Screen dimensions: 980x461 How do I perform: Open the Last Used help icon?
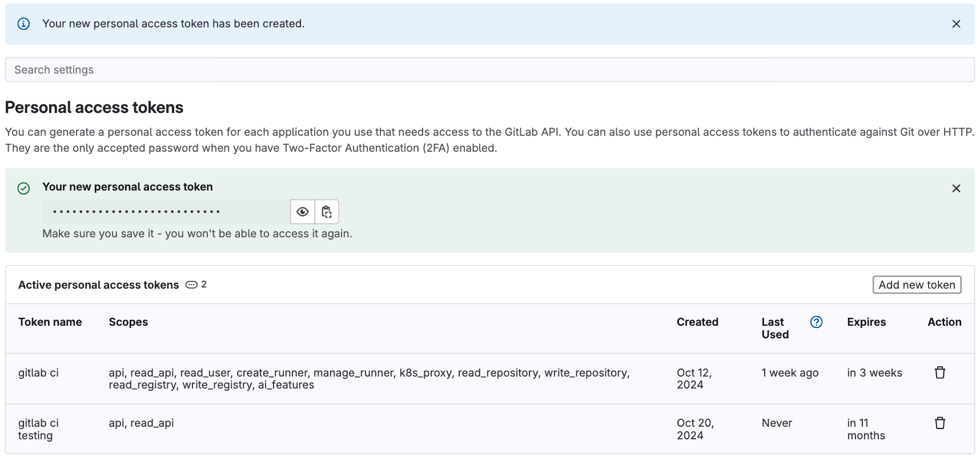816,322
